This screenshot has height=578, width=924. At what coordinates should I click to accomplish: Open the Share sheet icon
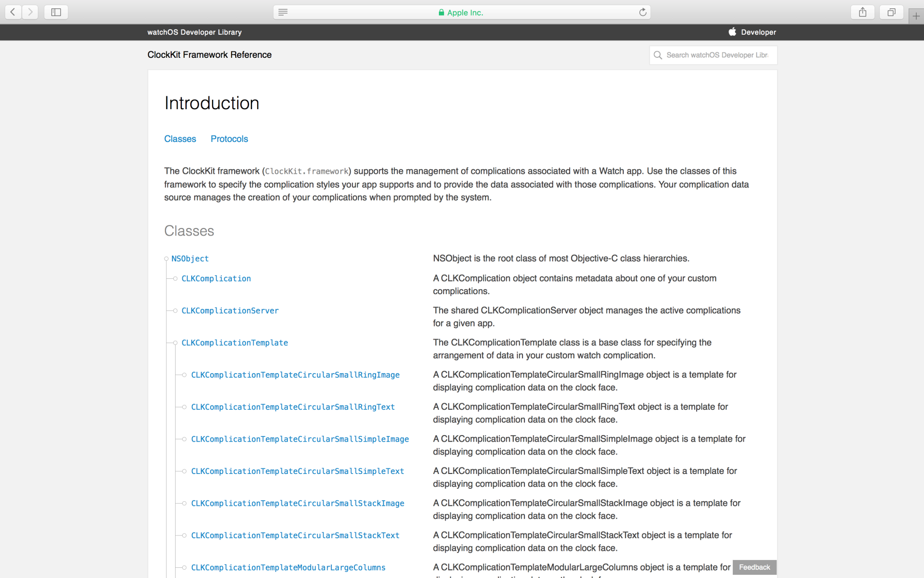[x=863, y=12]
